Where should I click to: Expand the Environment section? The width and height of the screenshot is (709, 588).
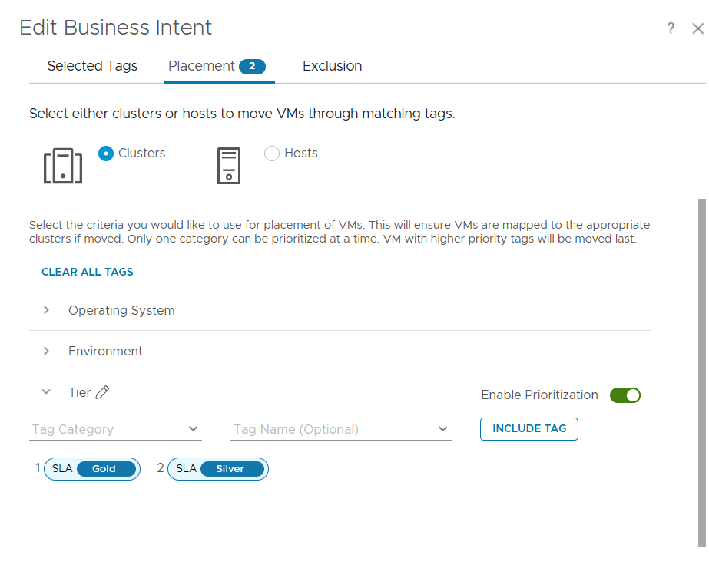point(47,351)
